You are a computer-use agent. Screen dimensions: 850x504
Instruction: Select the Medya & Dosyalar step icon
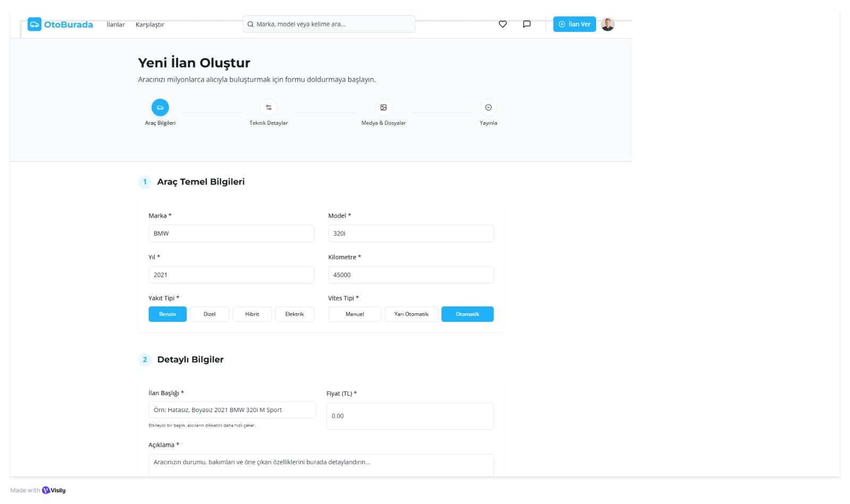tap(383, 108)
